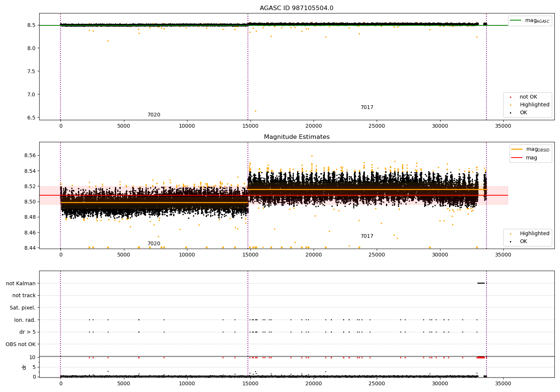Click the '8.56' y-axis tick label

click(30, 155)
